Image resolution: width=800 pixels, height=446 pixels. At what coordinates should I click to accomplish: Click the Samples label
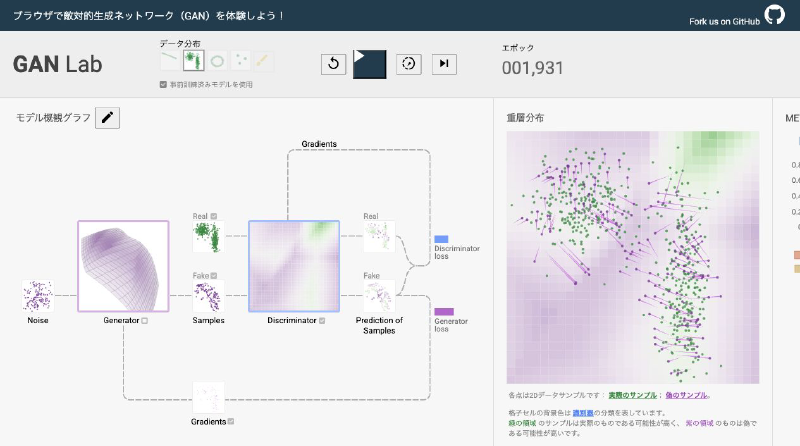(x=208, y=320)
